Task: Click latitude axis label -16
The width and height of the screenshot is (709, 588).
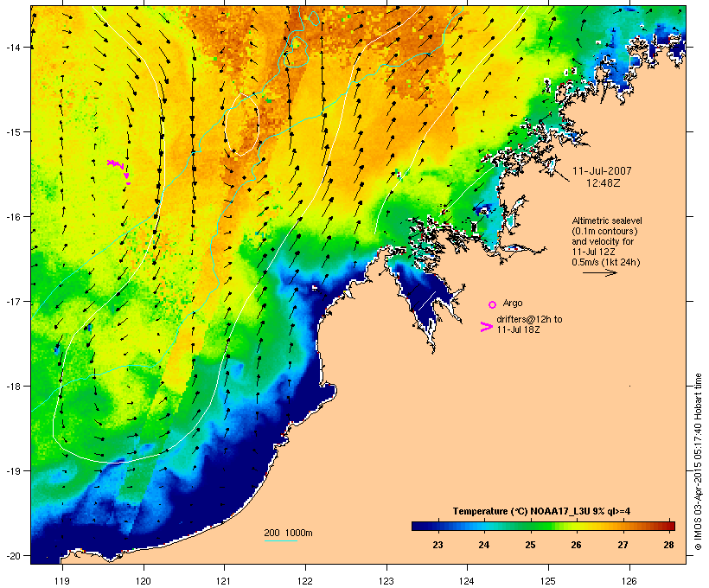Action: point(13,217)
